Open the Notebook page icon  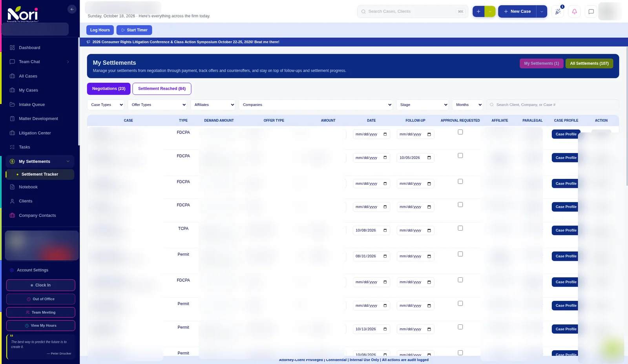[x=12, y=187]
